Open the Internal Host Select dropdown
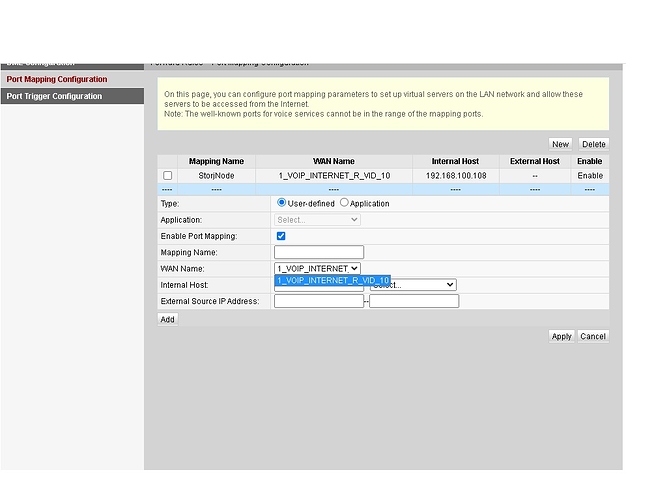Screen dimensions: 666x500 412,285
